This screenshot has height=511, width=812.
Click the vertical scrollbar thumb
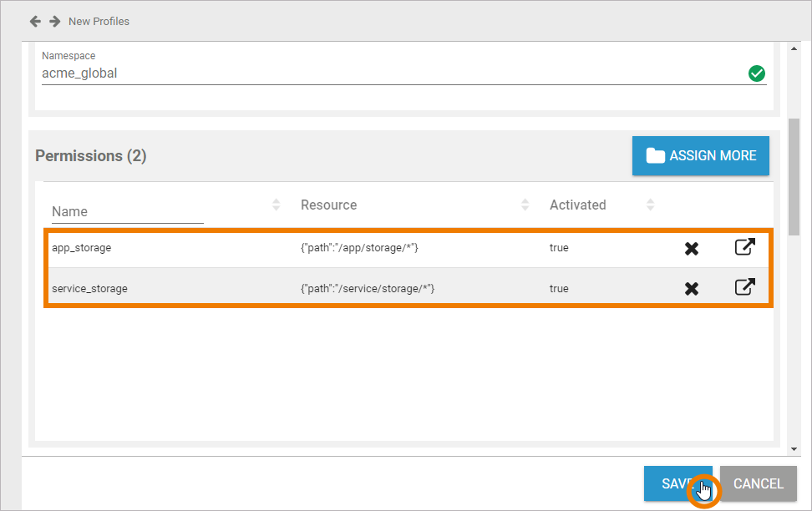[x=794, y=167]
